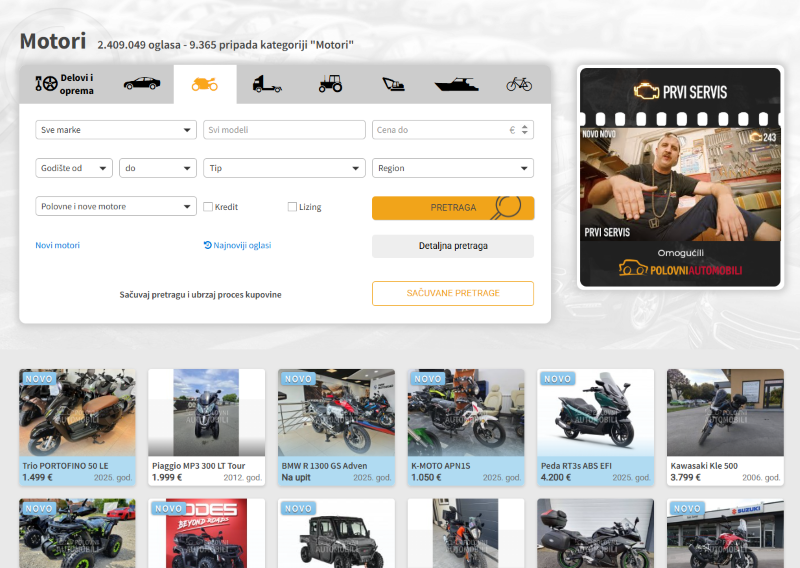Screen dimensions: 800x568
Task: Click the magnifier icon on Pretraga
Action: click(508, 207)
